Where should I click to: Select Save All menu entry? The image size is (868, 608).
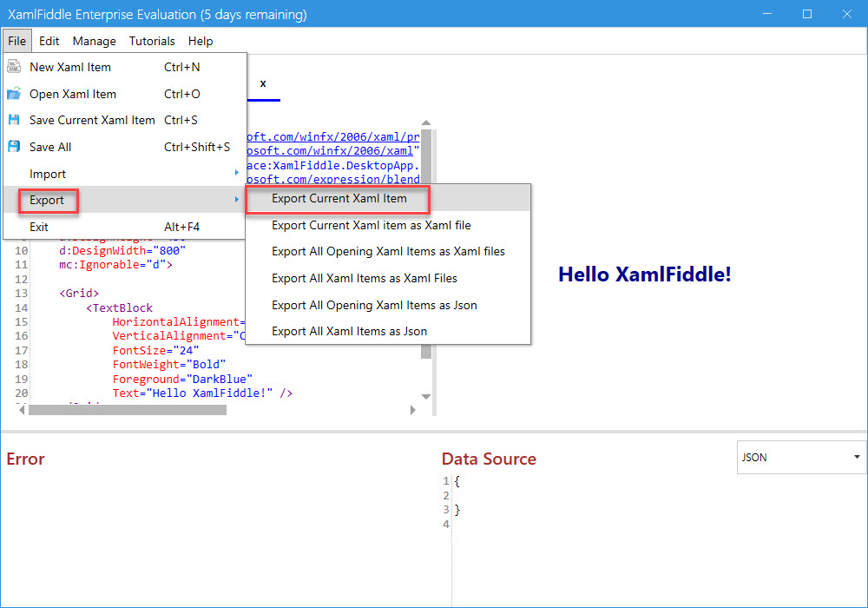point(124,147)
